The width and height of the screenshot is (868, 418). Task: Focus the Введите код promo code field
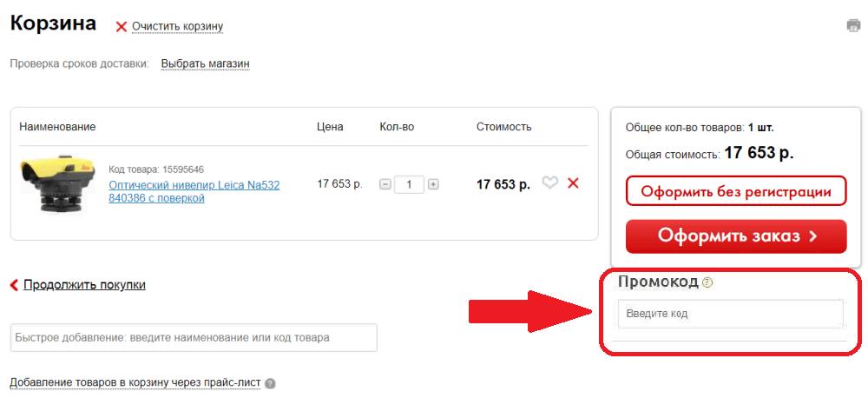pyautogui.click(x=729, y=314)
